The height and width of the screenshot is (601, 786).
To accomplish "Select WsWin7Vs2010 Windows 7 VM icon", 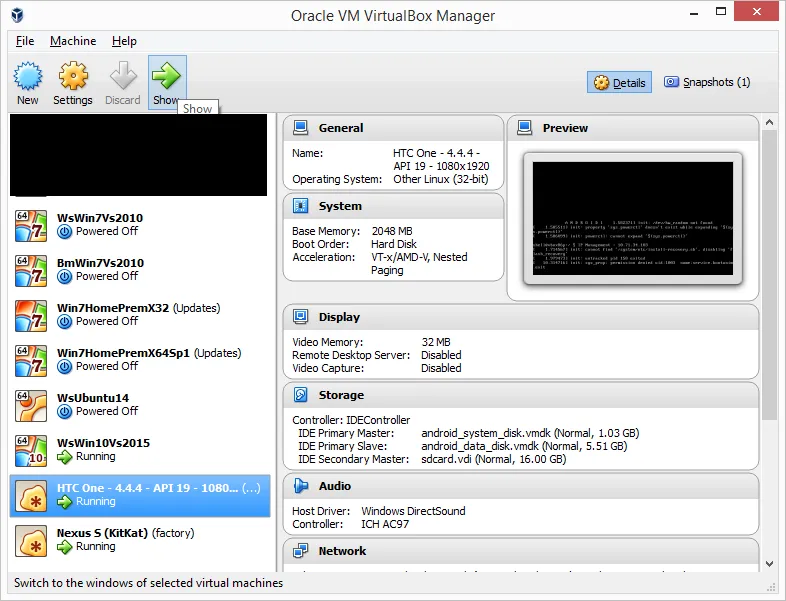I will click(31, 226).
